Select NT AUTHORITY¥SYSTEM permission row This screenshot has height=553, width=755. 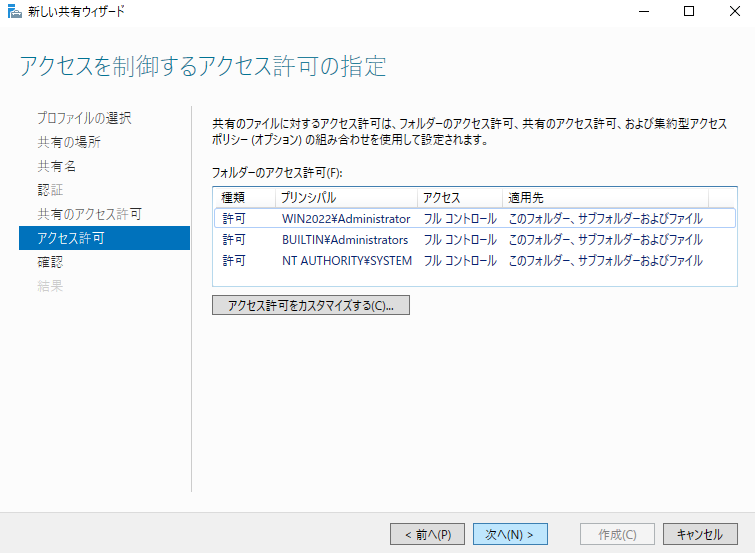coord(346,261)
